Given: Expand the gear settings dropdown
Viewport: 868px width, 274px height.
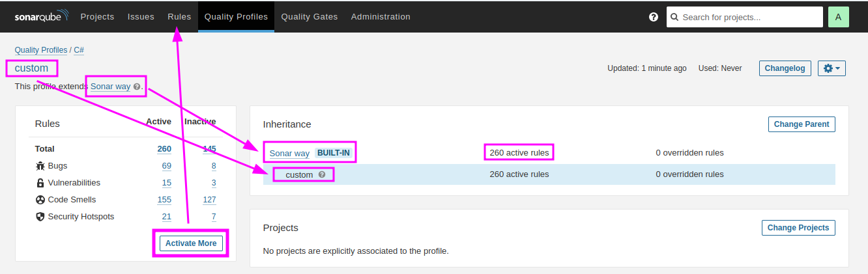Looking at the screenshot, I should coord(832,68).
